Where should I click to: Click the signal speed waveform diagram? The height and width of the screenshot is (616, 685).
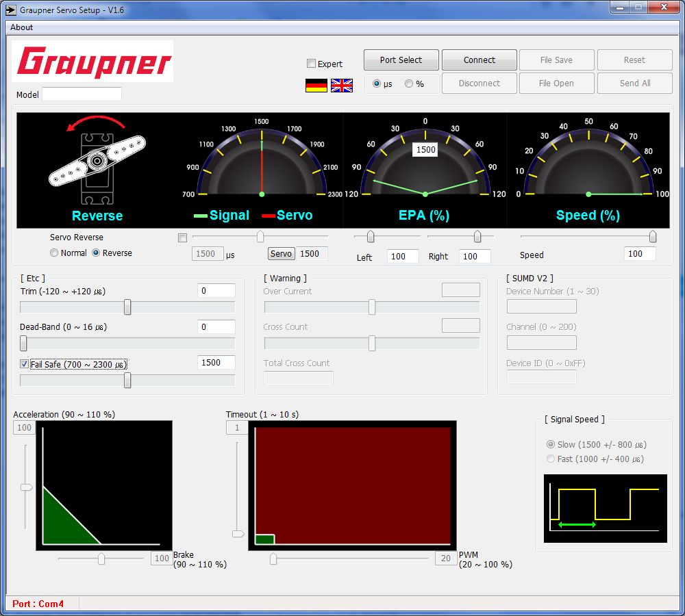[x=606, y=509]
